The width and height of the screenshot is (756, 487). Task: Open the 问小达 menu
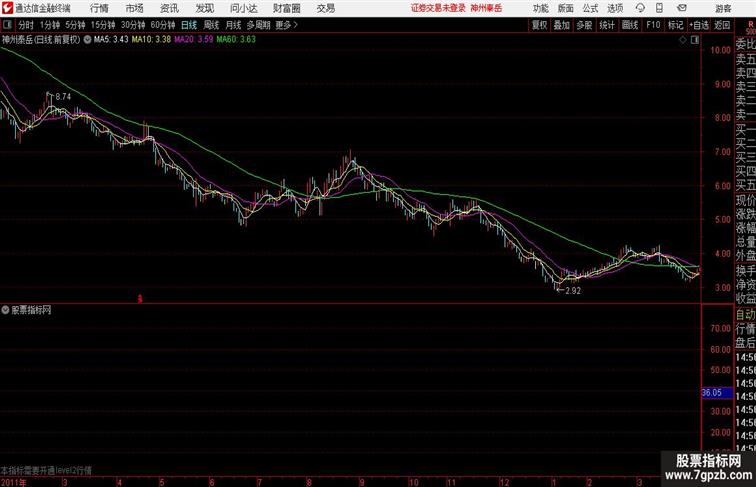pyautogui.click(x=243, y=8)
